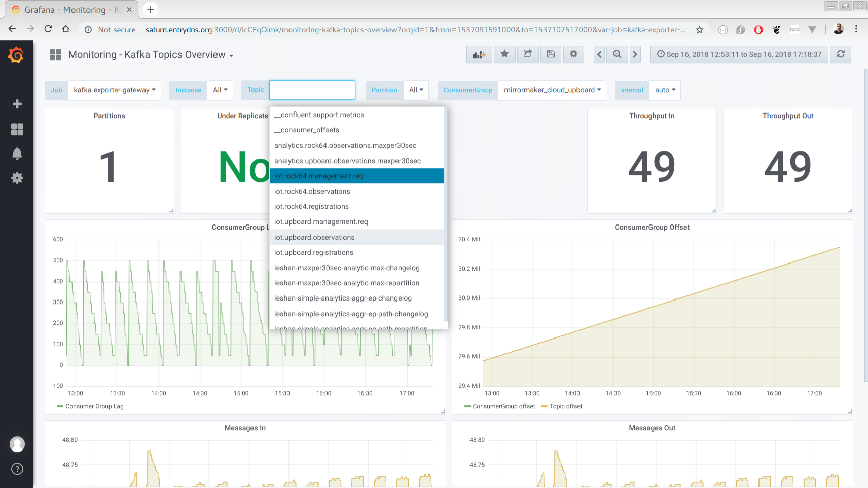Expand the Partition All dropdown

pos(416,90)
